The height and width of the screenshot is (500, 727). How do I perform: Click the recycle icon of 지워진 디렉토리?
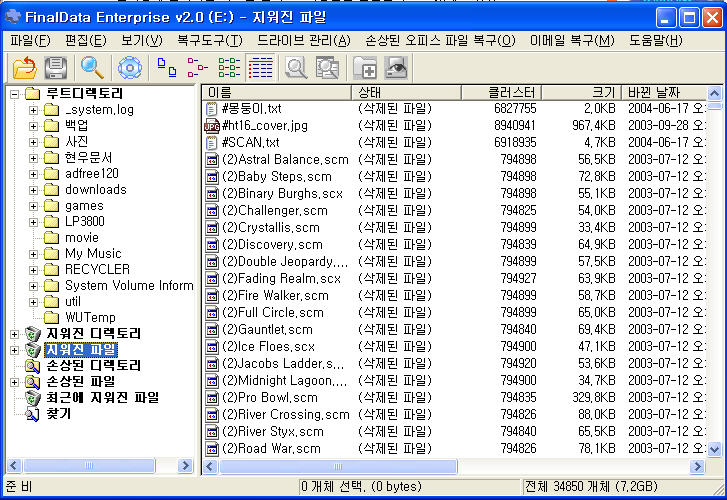[x=33, y=333]
